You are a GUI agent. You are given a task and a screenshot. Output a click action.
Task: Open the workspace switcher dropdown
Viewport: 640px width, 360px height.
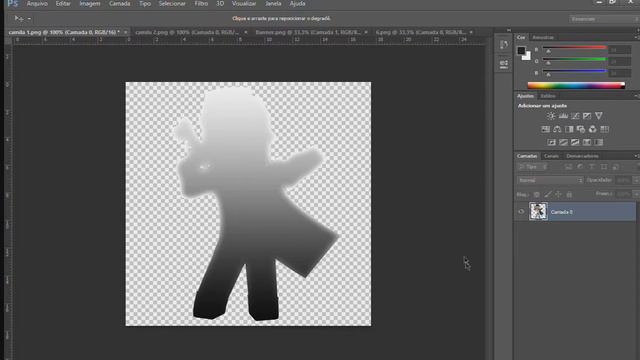(604, 19)
